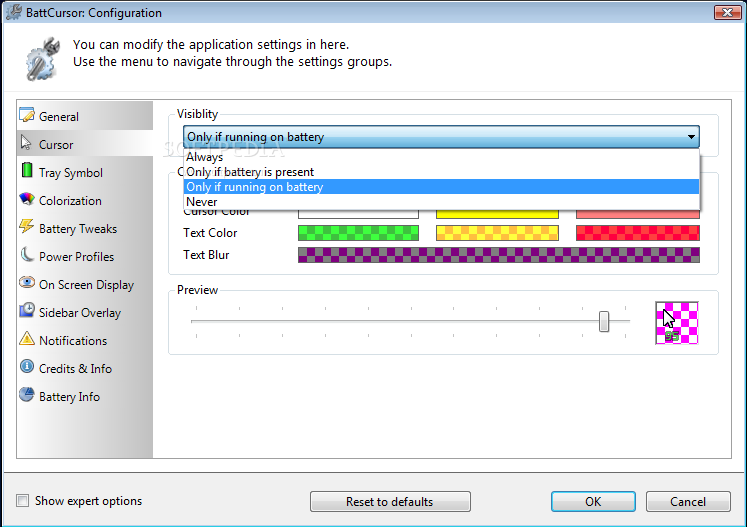Select highlighted Only if running on battery option

(x=441, y=187)
